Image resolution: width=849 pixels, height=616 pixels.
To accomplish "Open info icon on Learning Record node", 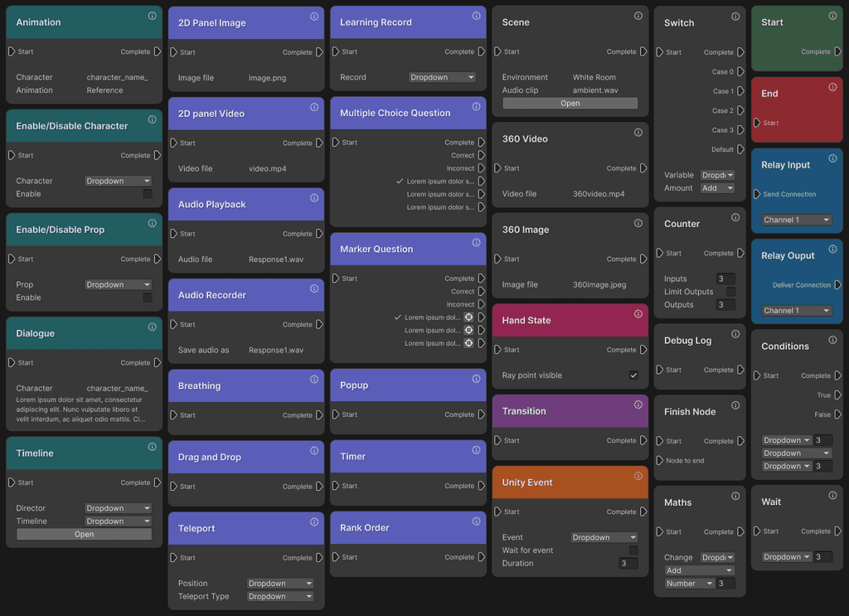I will [x=476, y=17].
